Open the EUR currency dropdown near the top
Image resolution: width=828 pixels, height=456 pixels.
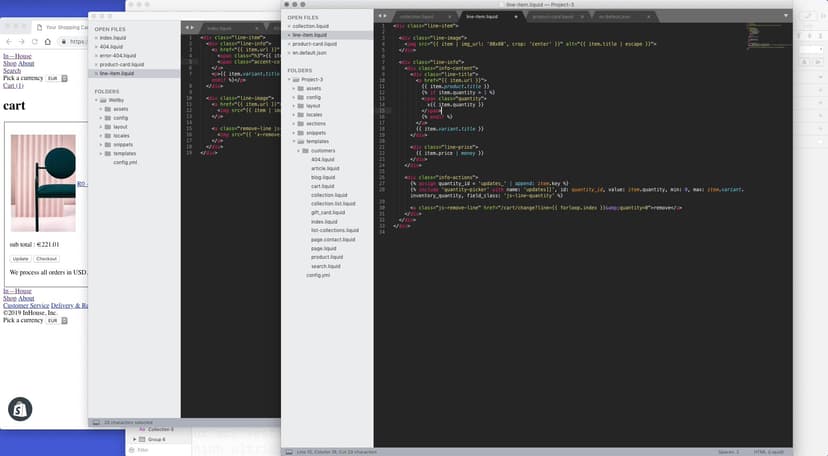coord(56,78)
